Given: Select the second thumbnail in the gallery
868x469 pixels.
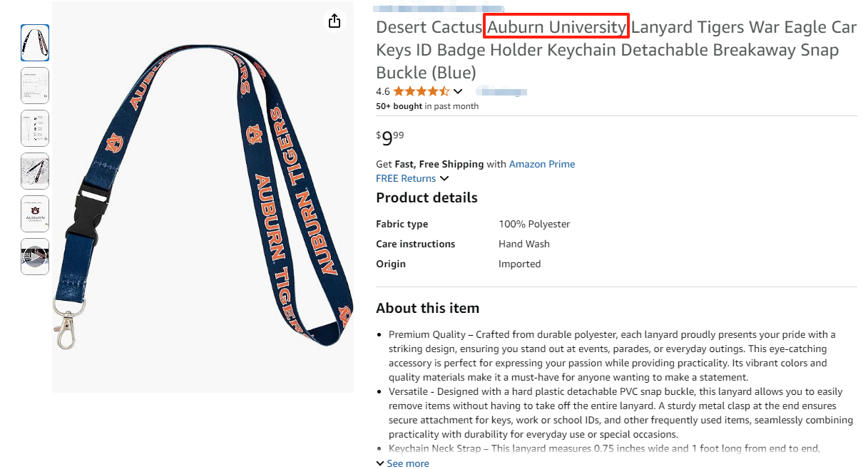Looking at the screenshot, I should click(x=35, y=86).
